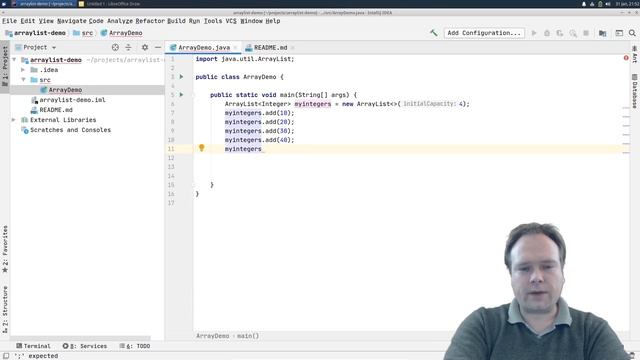Image resolution: width=640 pixels, height=360 pixels.
Task: Click ArrayDemo in bottom editor breadcrumb
Action: 213,336
